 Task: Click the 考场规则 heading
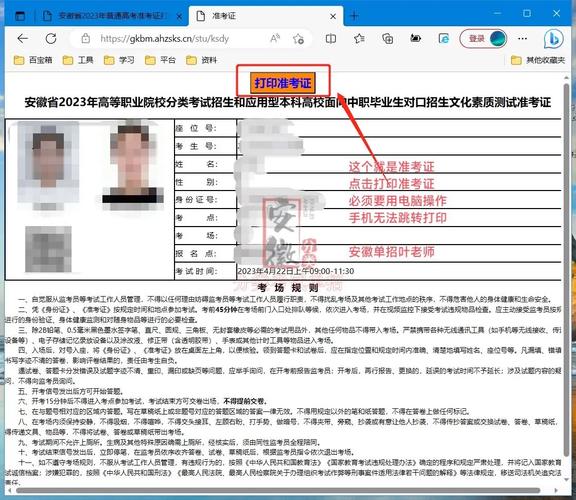(x=288, y=288)
